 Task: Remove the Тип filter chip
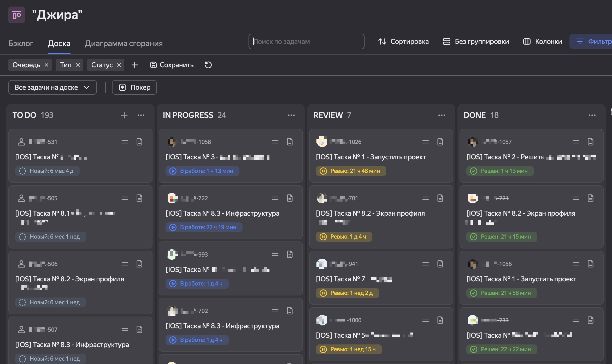click(x=78, y=65)
